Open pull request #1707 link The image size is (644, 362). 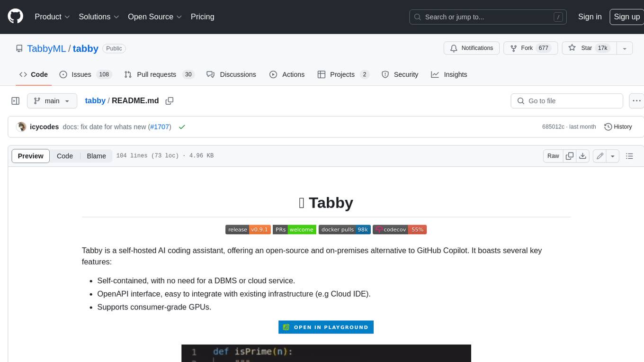(160, 127)
